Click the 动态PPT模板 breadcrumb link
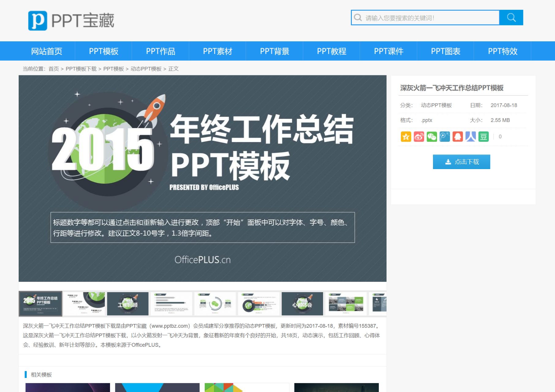 (x=146, y=69)
